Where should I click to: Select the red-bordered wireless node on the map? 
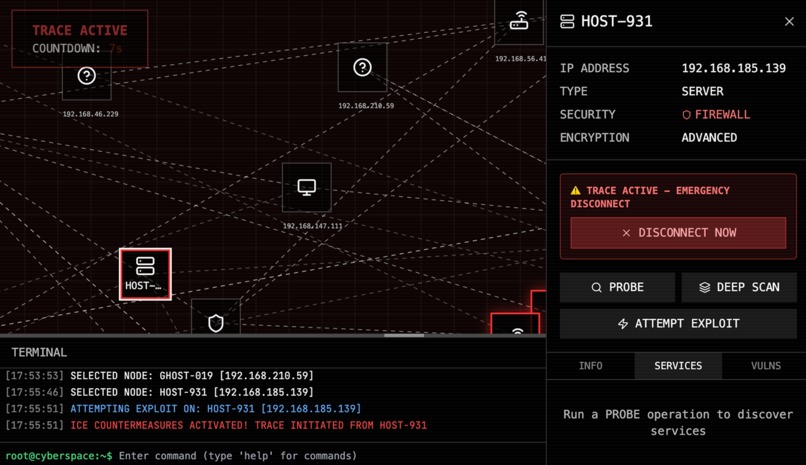(x=516, y=324)
